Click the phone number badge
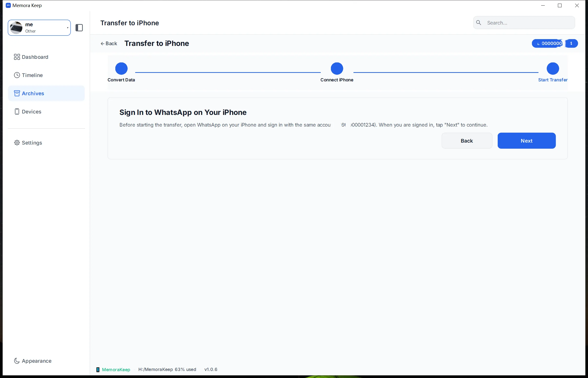 (x=555, y=43)
